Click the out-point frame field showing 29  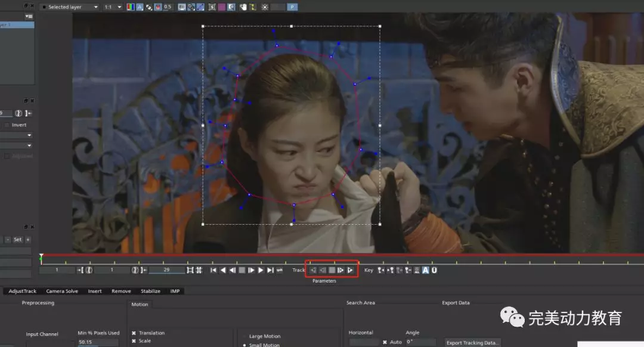click(x=166, y=270)
